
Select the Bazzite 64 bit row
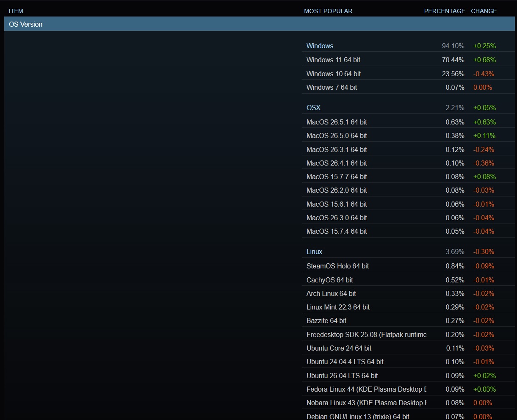pos(409,321)
